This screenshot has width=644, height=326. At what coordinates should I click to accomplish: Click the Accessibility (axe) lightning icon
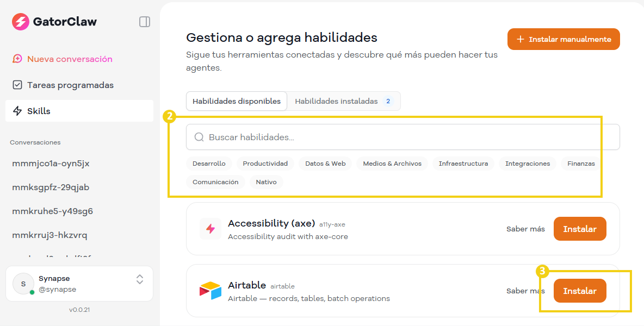click(210, 229)
